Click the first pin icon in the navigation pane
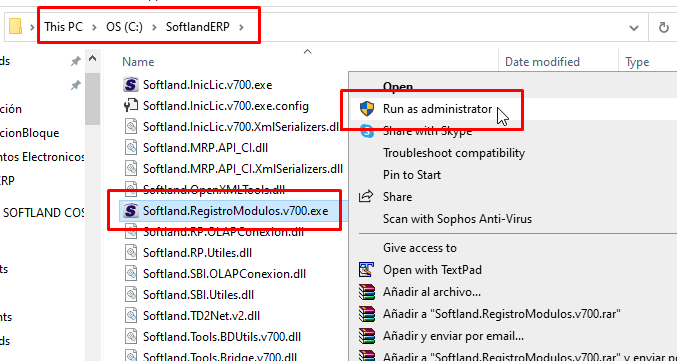This screenshot has height=361, width=677. tap(76, 61)
